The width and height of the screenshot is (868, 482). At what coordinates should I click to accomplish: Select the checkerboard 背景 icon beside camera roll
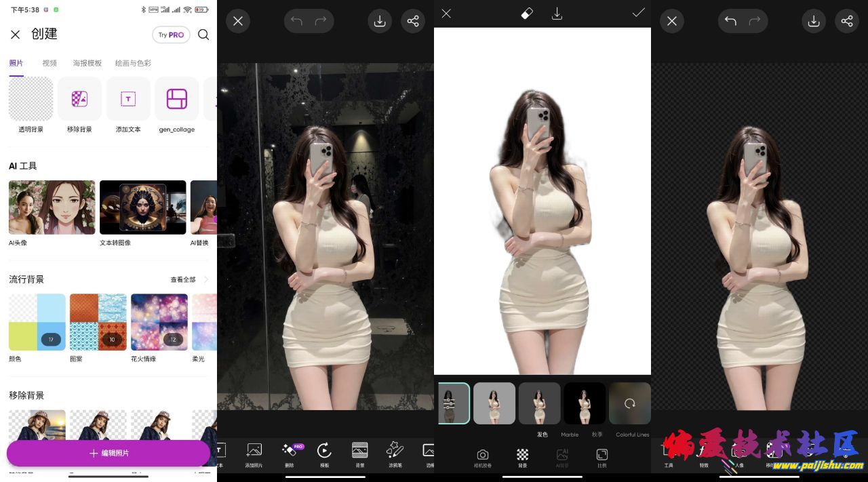(522, 455)
